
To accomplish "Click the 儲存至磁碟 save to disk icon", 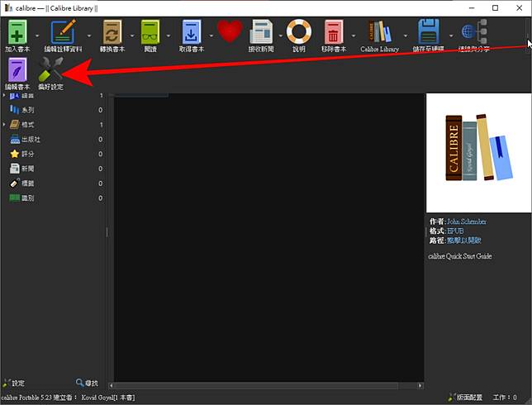I will tap(429, 32).
